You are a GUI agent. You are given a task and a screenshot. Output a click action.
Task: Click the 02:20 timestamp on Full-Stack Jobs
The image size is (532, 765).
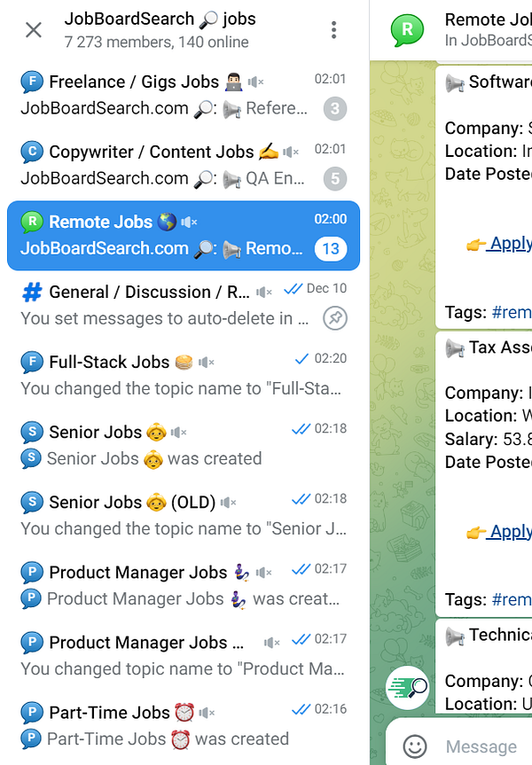click(x=331, y=359)
